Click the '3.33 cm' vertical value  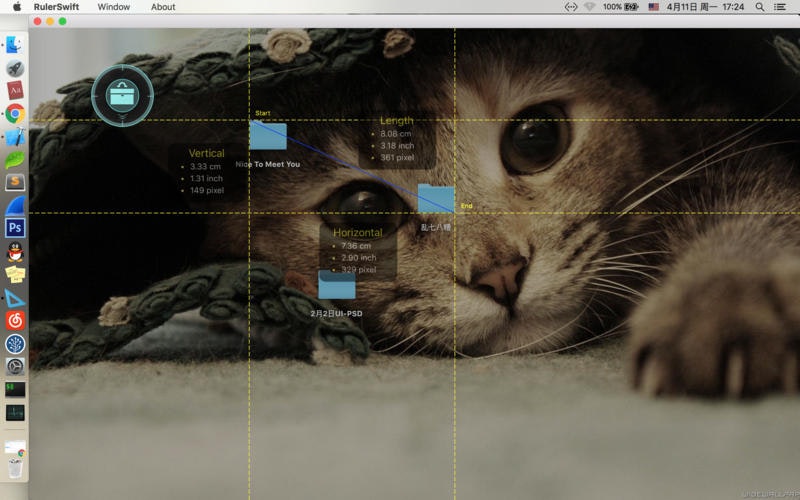[x=205, y=166]
